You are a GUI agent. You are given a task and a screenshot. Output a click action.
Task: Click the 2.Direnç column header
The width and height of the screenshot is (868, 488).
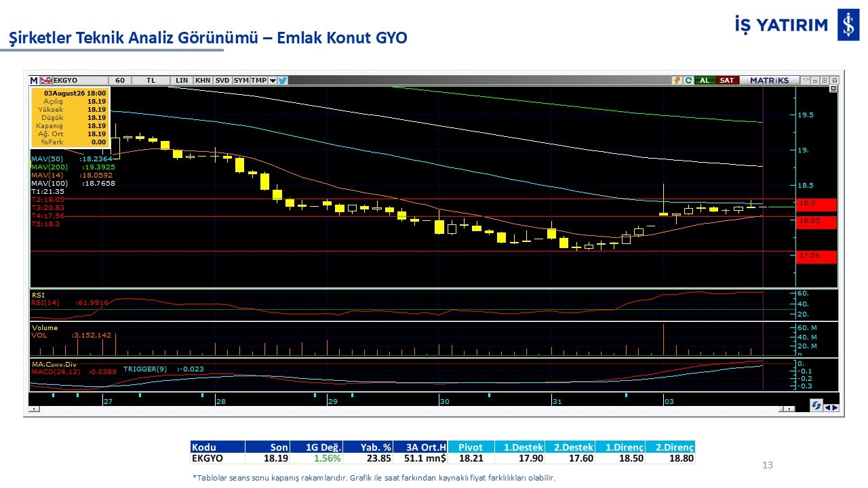(670, 447)
